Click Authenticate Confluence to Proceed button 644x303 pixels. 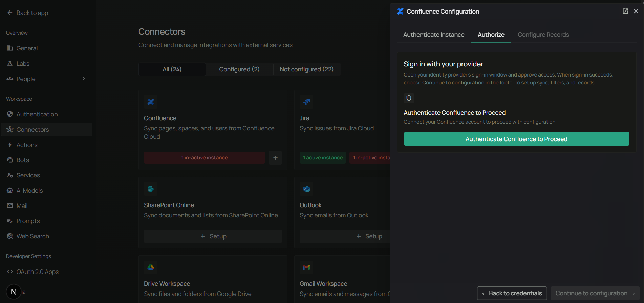[x=516, y=139]
